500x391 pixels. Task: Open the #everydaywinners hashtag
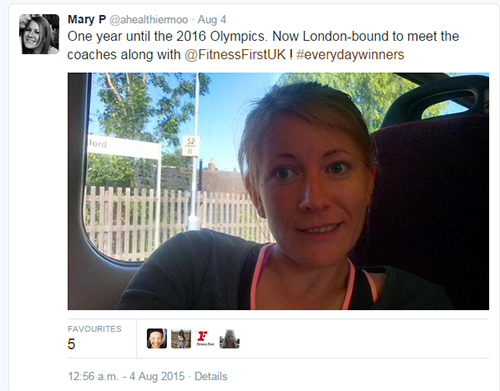(x=350, y=55)
